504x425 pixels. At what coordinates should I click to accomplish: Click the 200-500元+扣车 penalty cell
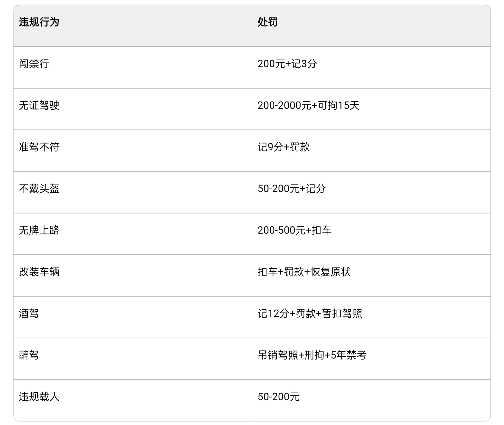pyautogui.click(x=294, y=231)
